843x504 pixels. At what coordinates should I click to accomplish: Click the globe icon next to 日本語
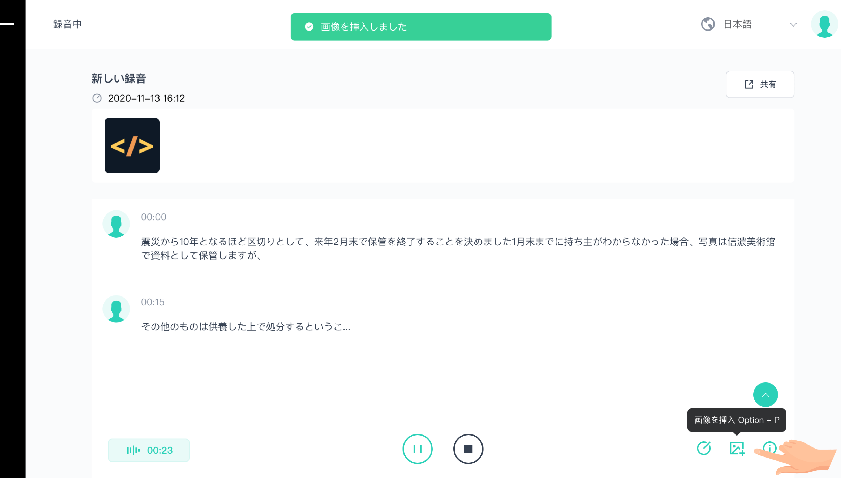pyautogui.click(x=708, y=24)
